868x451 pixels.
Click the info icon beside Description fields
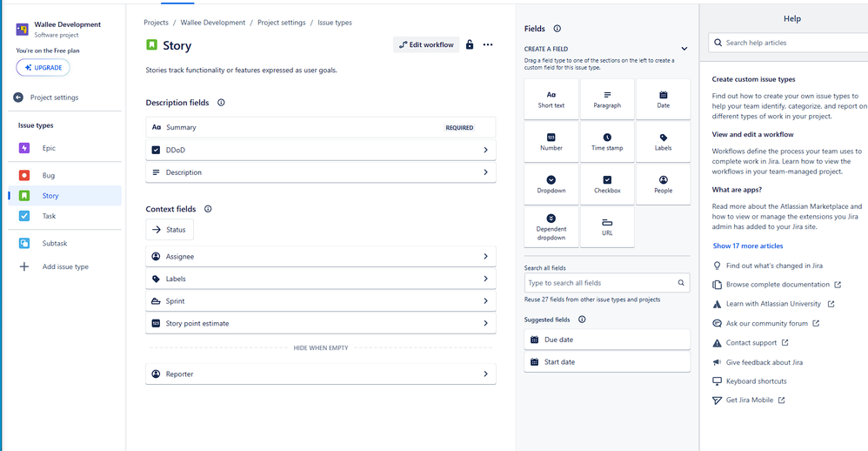(x=221, y=103)
